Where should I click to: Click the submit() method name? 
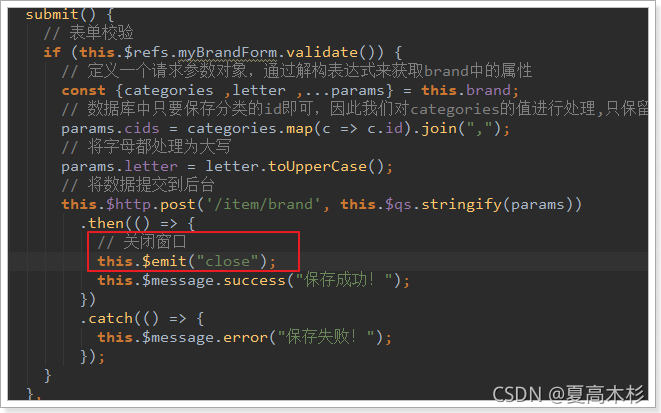pos(52,15)
